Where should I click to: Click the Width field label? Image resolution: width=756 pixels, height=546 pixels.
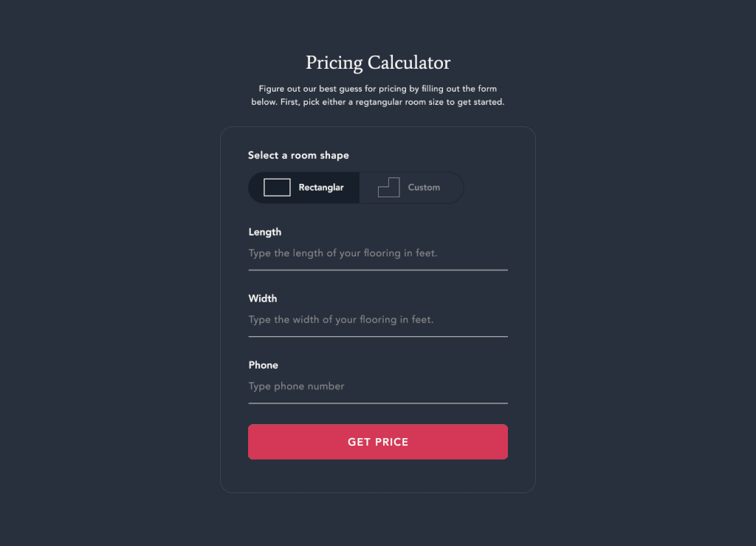[x=263, y=298]
